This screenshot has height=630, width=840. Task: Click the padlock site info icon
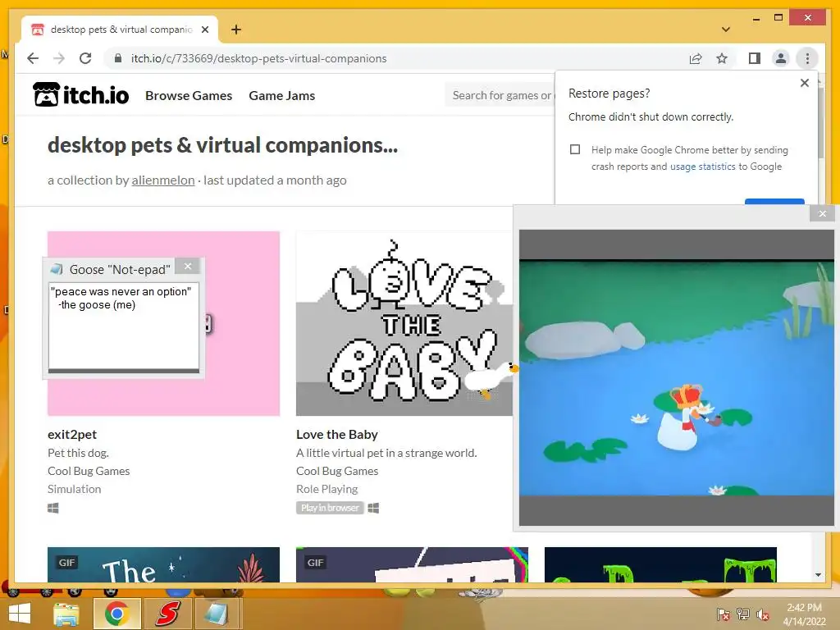pos(118,58)
